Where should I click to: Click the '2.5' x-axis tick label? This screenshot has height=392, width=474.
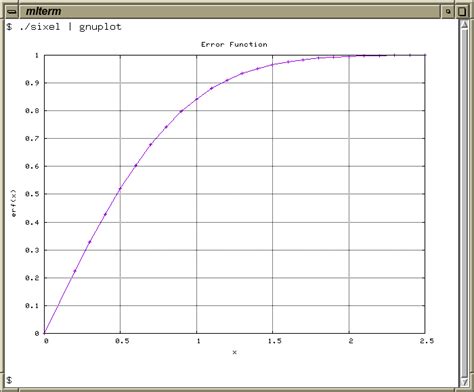tap(427, 341)
